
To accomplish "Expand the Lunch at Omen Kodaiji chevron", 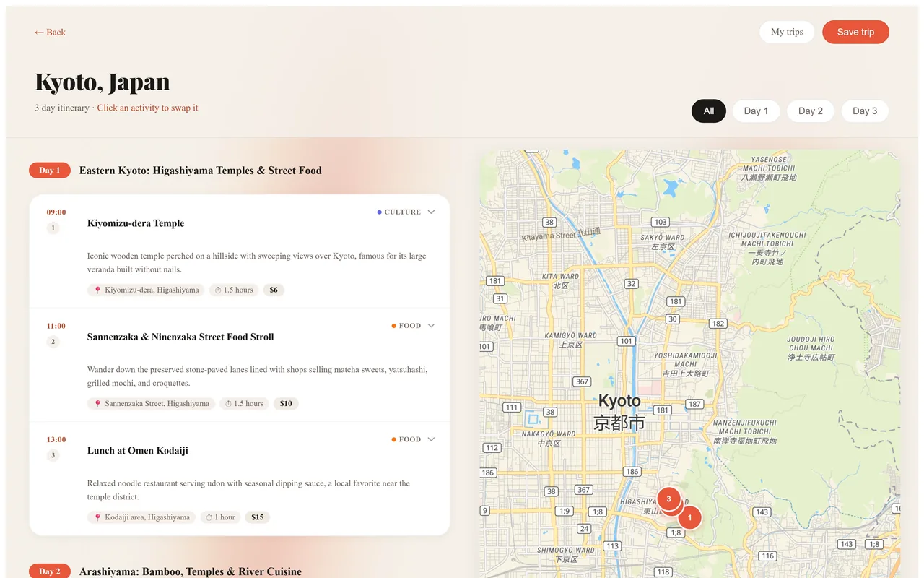I will tap(431, 439).
